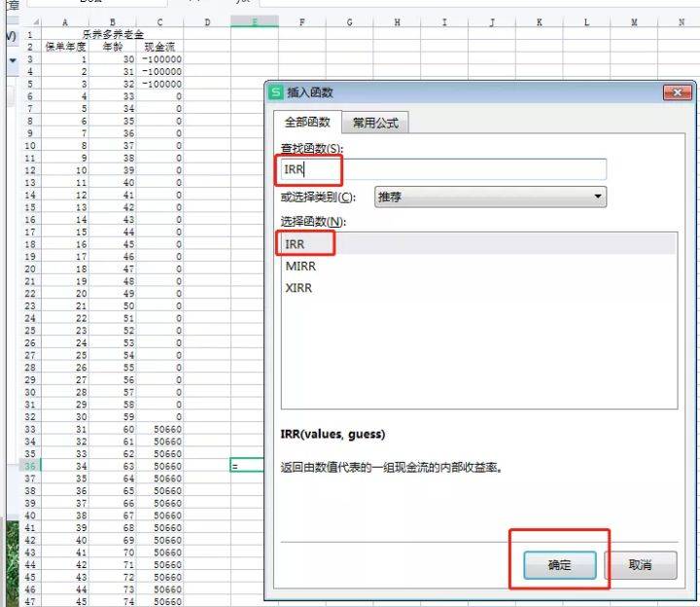Click the 现金流 header cell
Image resolution: width=700 pixels, height=607 pixels.
(159, 47)
